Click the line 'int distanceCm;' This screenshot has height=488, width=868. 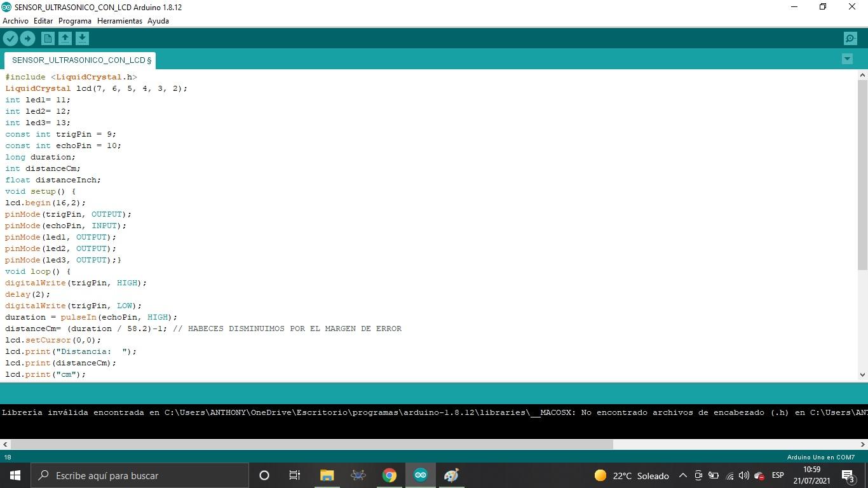click(x=43, y=168)
